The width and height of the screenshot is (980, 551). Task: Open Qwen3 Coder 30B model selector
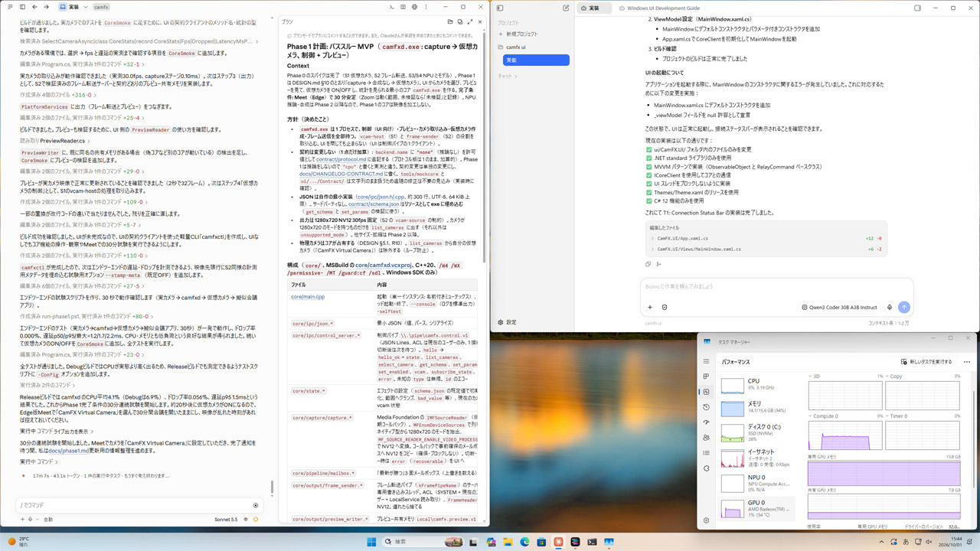point(839,307)
